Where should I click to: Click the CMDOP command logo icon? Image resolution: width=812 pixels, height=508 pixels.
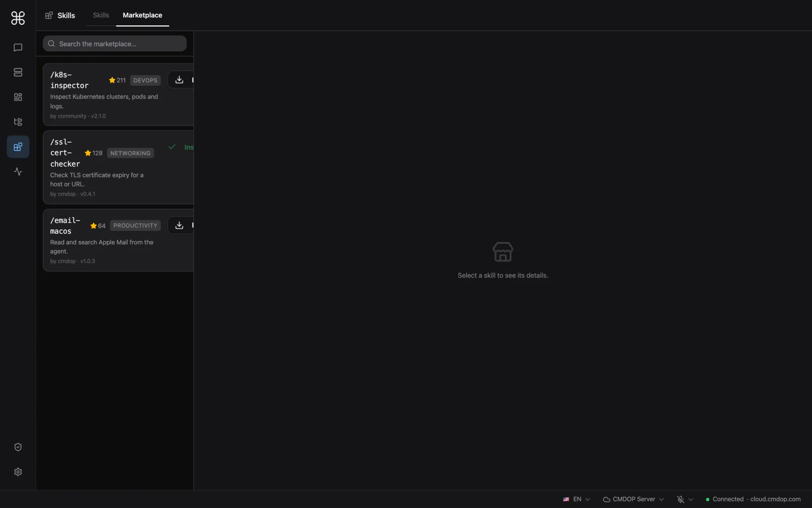tap(18, 18)
